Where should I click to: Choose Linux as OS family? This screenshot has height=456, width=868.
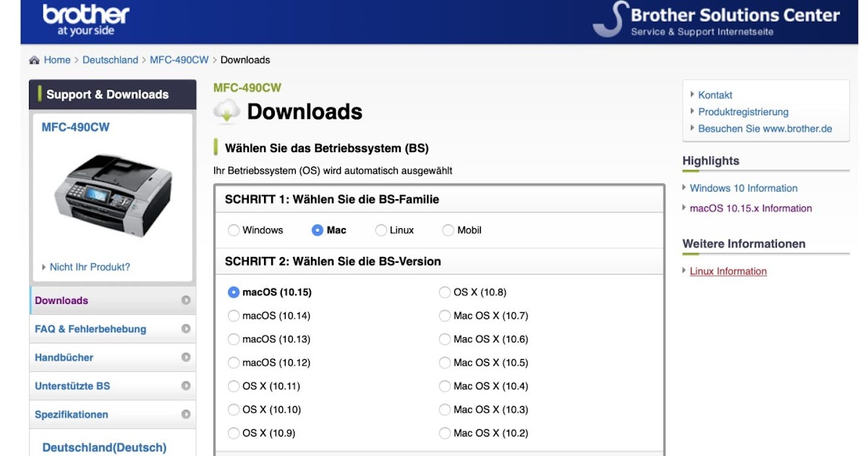pos(381,230)
